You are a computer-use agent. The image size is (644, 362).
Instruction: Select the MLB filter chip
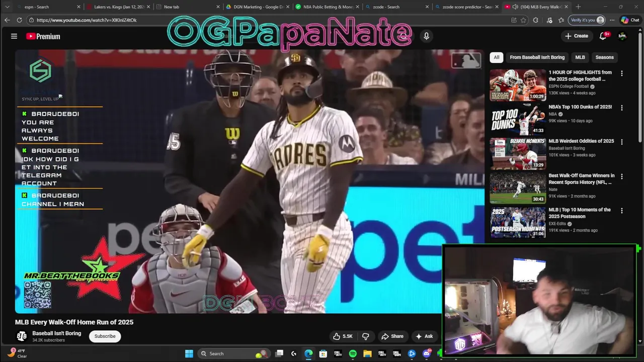click(580, 57)
